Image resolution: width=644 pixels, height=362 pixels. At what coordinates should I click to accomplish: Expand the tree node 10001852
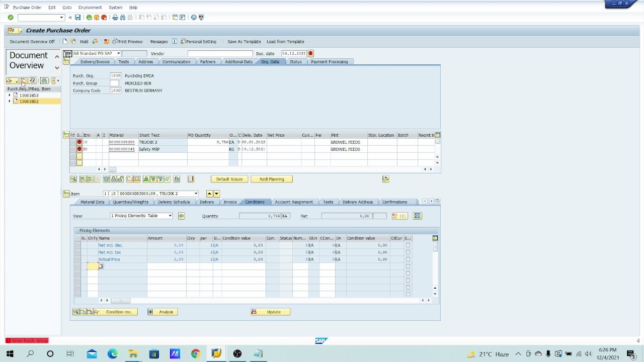coord(10,102)
